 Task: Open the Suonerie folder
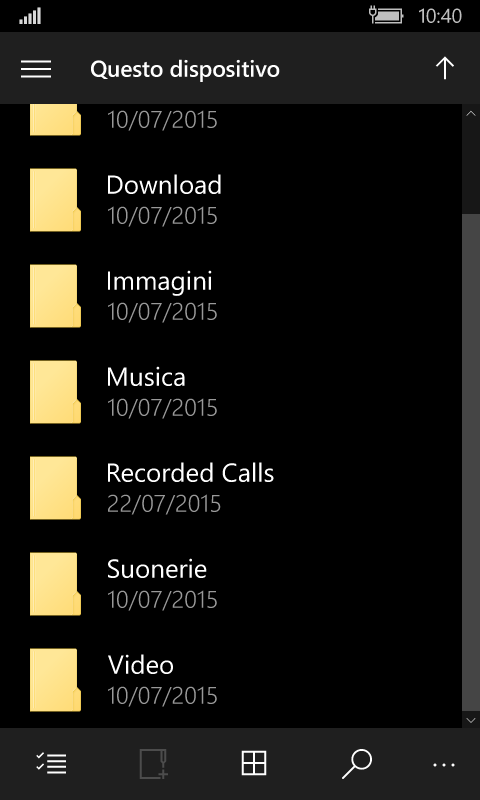tap(231, 584)
